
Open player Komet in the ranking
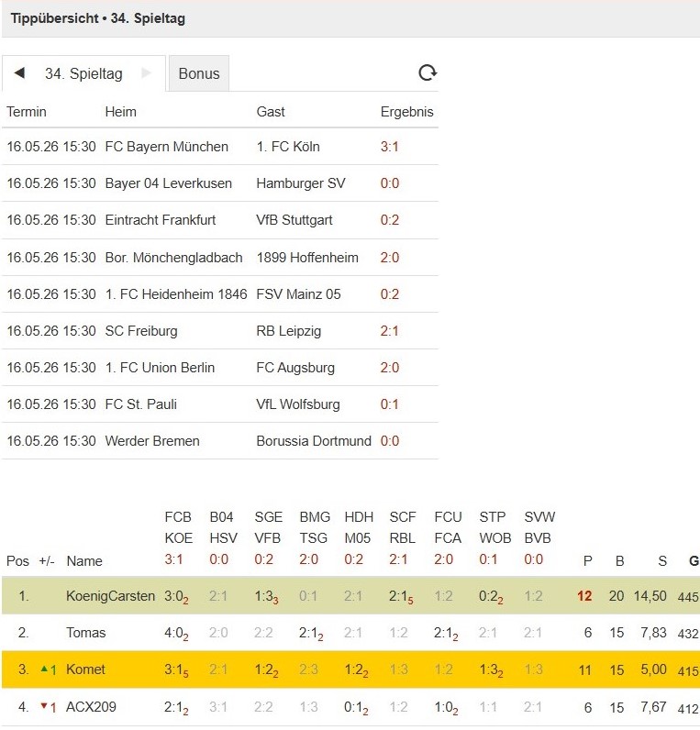[x=85, y=669]
